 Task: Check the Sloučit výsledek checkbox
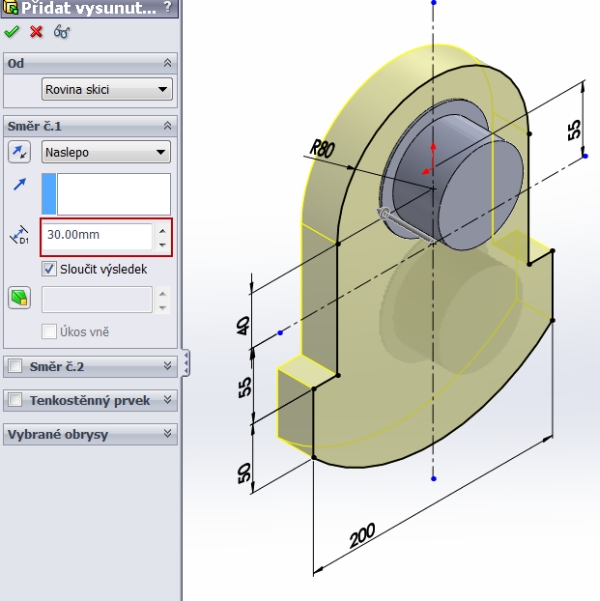(x=49, y=269)
